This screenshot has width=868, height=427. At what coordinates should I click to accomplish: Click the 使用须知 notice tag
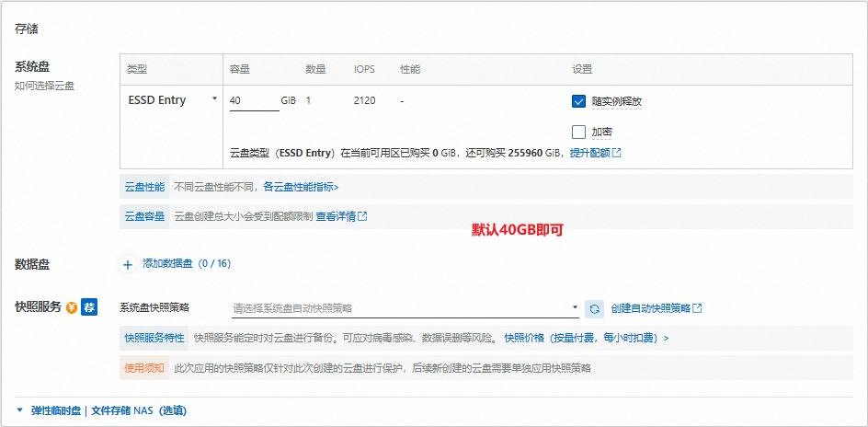point(144,368)
